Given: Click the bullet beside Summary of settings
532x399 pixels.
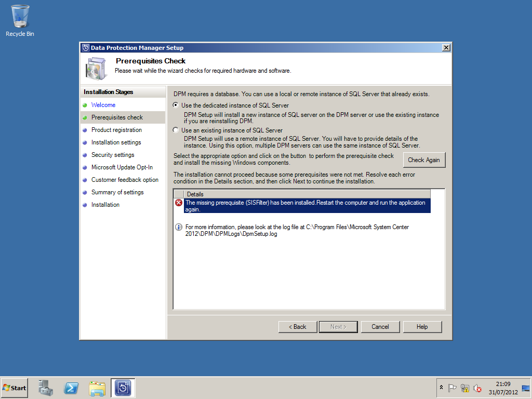Looking at the screenshot, I should [85, 192].
